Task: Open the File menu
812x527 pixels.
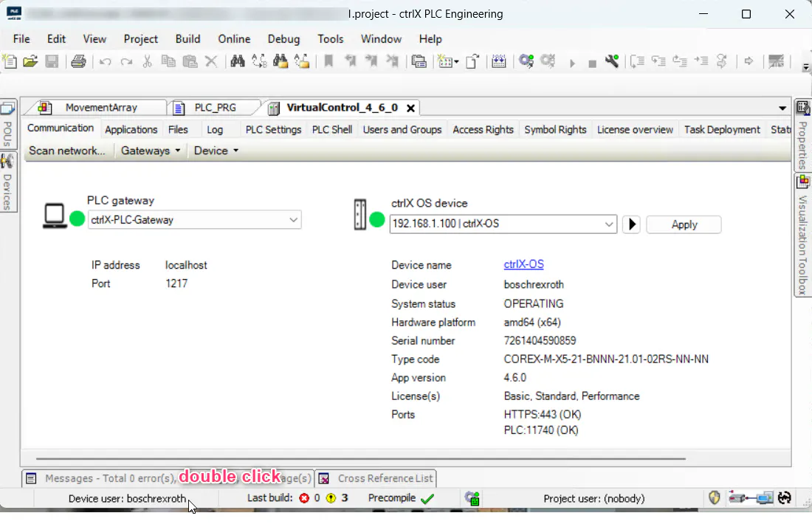Action: pyautogui.click(x=21, y=39)
